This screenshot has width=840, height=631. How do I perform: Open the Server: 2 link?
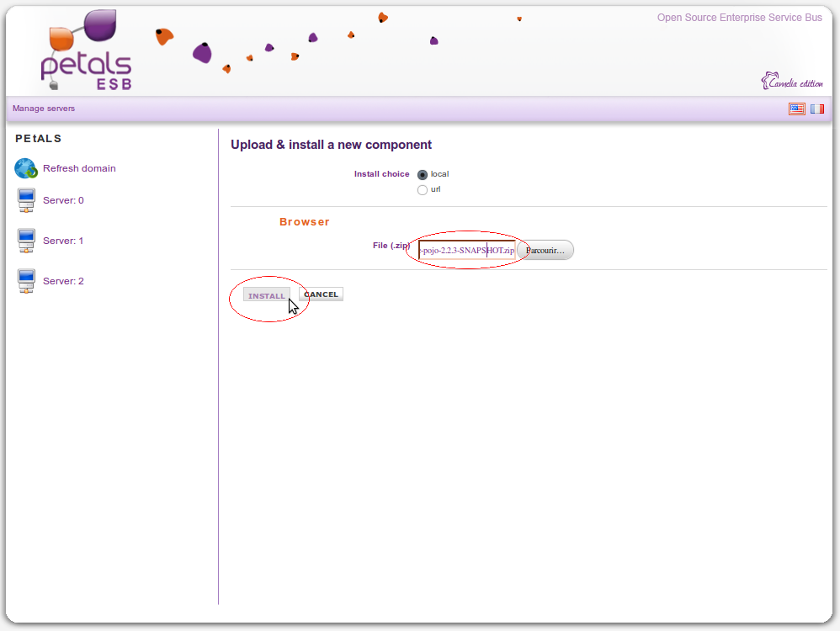tap(63, 281)
